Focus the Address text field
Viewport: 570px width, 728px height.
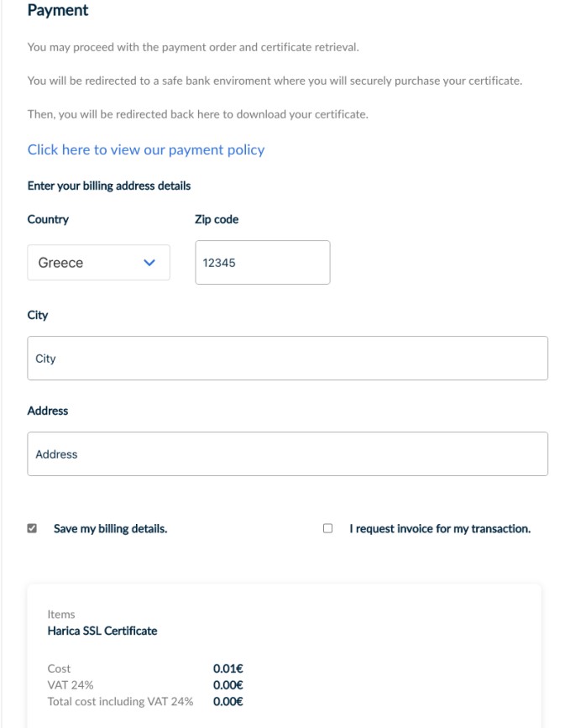point(287,454)
